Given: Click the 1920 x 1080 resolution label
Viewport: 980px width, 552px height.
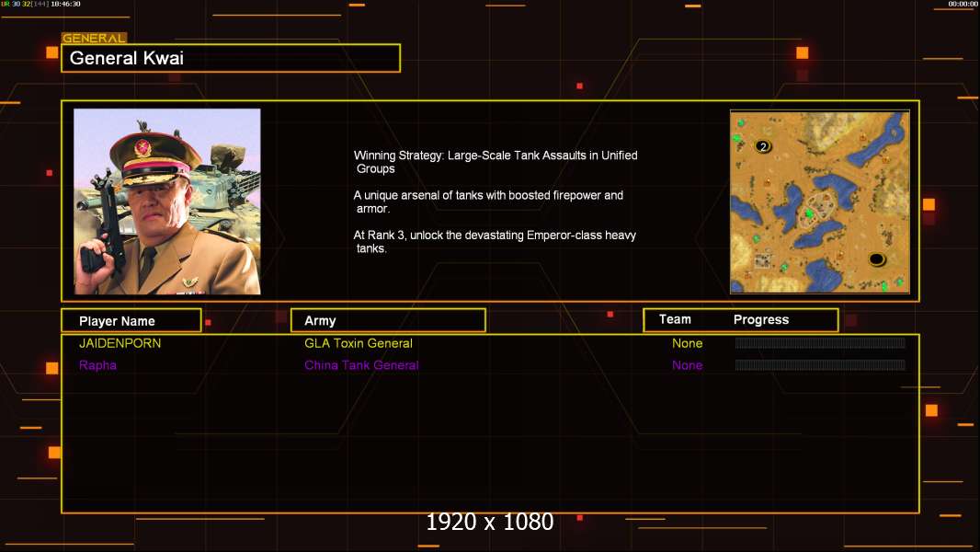Looking at the screenshot, I should click(490, 522).
